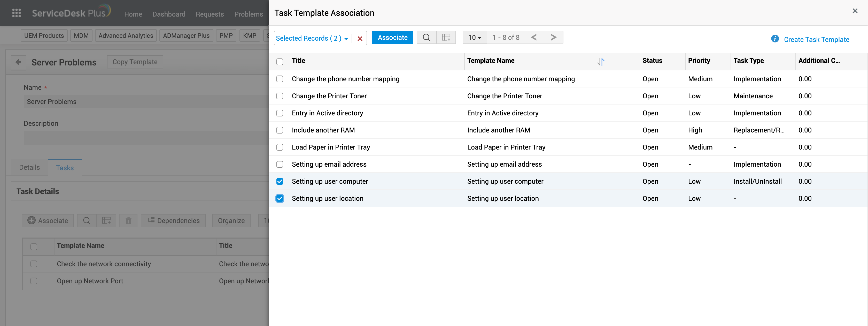Click Dependencies button in Task Details
This screenshot has width=868, height=326.
click(x=173, y=221)
